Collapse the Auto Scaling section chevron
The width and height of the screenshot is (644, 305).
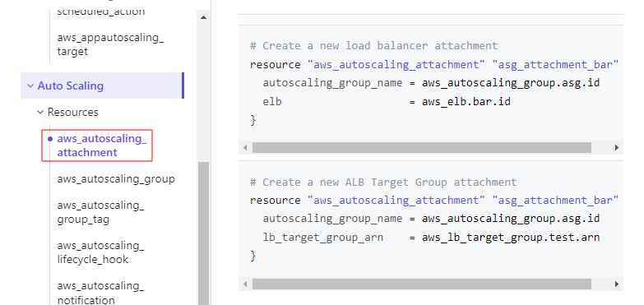[30, 85]
